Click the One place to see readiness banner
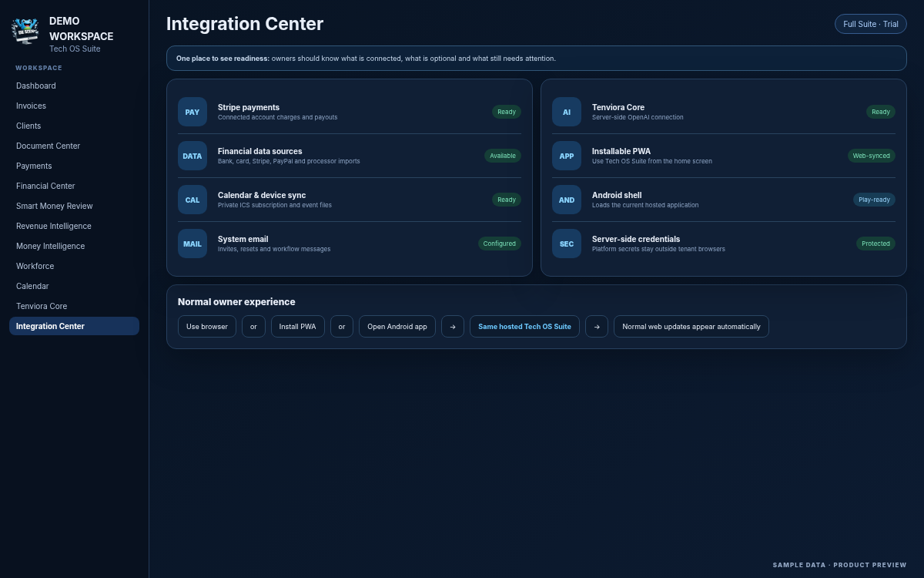The image size is (924, 578). (537, 59)
